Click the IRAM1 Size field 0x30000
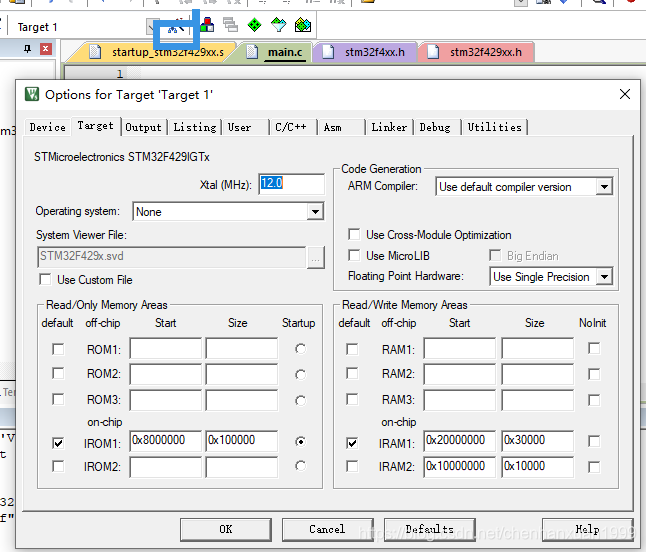The image size is (646, 552). pyautogui.click(x=537, y=441)
